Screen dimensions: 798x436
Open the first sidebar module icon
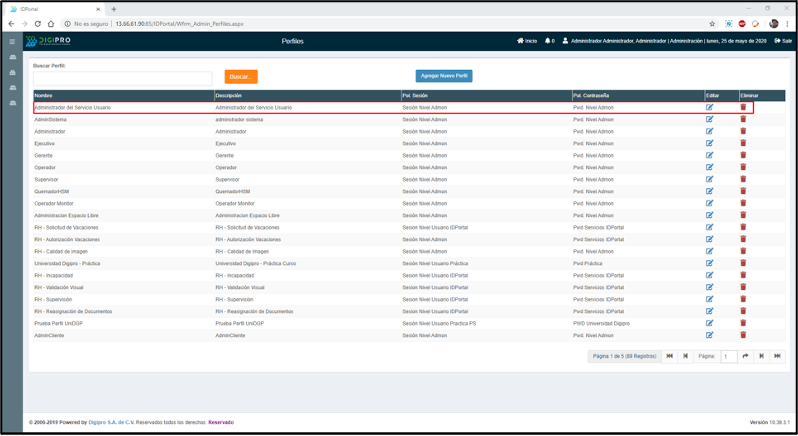(12, 58)
